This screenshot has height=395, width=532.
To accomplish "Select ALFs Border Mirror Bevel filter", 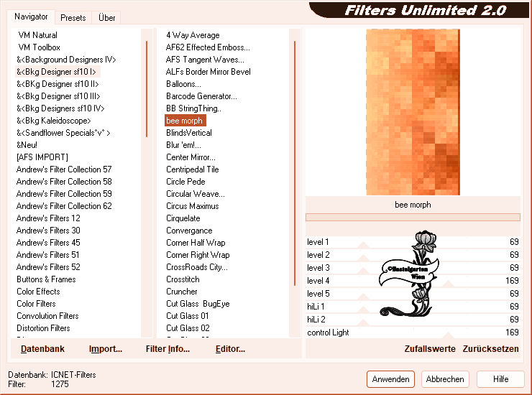I will pyautogui.click(x=208, y=72).
